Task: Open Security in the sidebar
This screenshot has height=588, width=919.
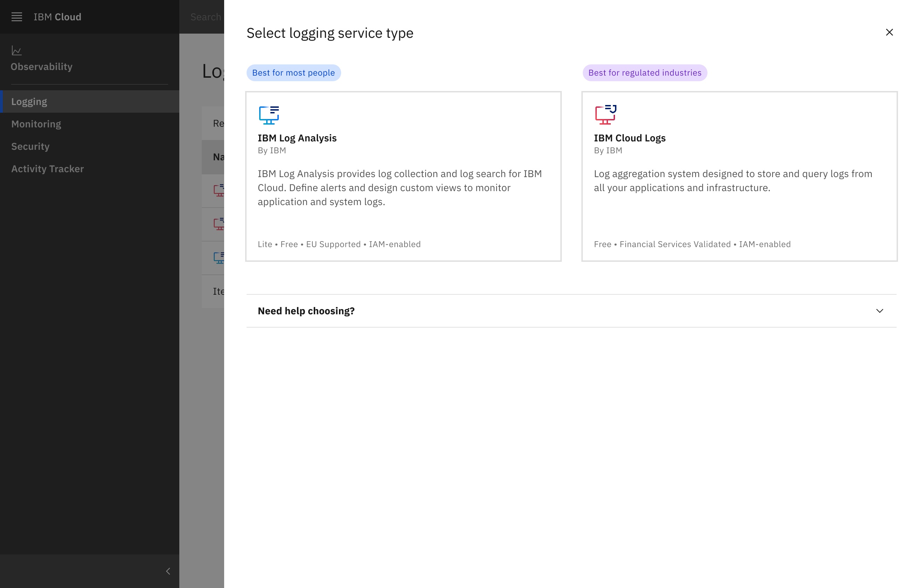Action: [89, 146]
